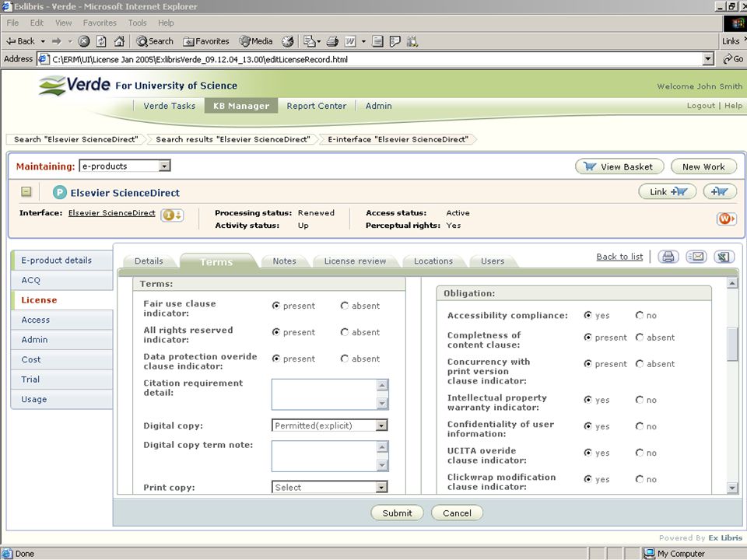Click the Submit button
The width and height of the screenshot is (747, 560).
click(x=397, y=513)
